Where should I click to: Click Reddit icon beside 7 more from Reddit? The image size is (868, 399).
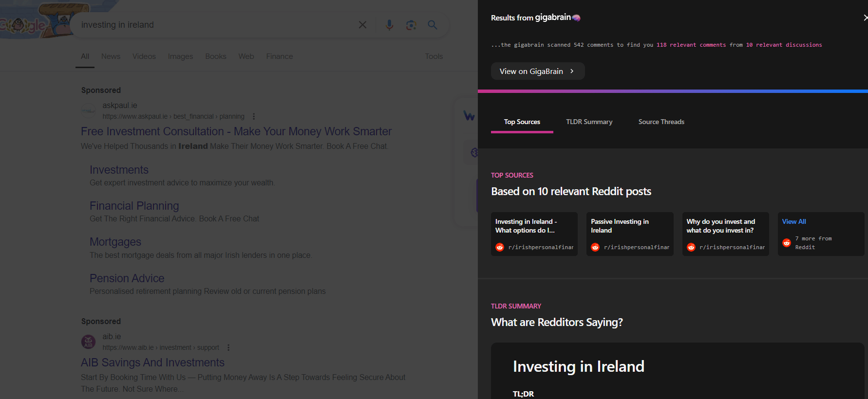(787, 243)
